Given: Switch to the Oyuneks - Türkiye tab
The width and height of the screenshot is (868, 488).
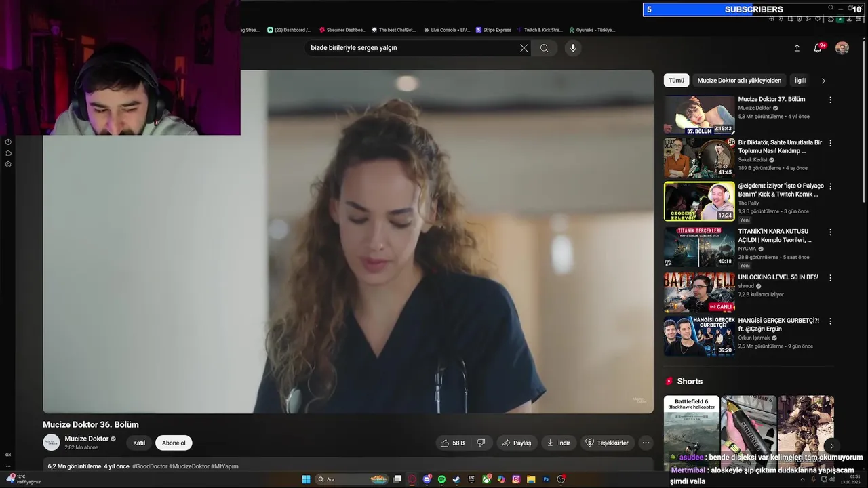Looking at the screenshot, I should pyautogui.click(x=592, y=30).
